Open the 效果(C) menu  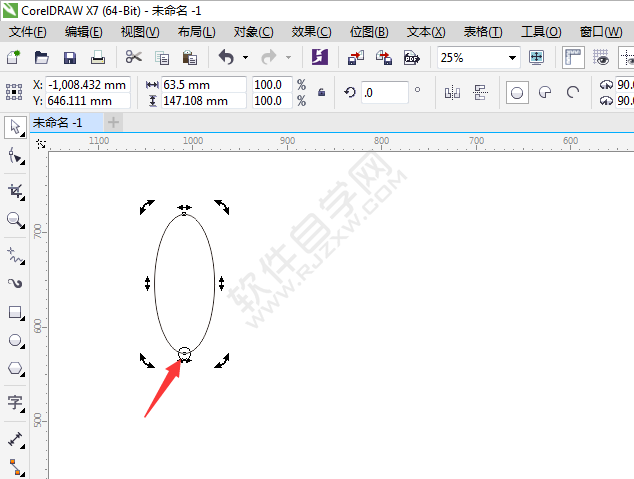[x=311, y=32]
